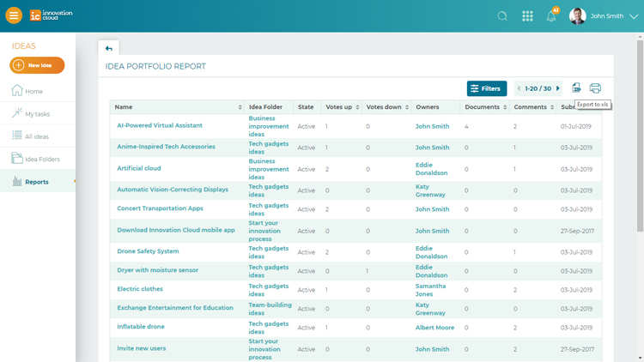Open Concert Transportation Apps idea
Viewport: 644px width, 362px height.
click(160, 208)
